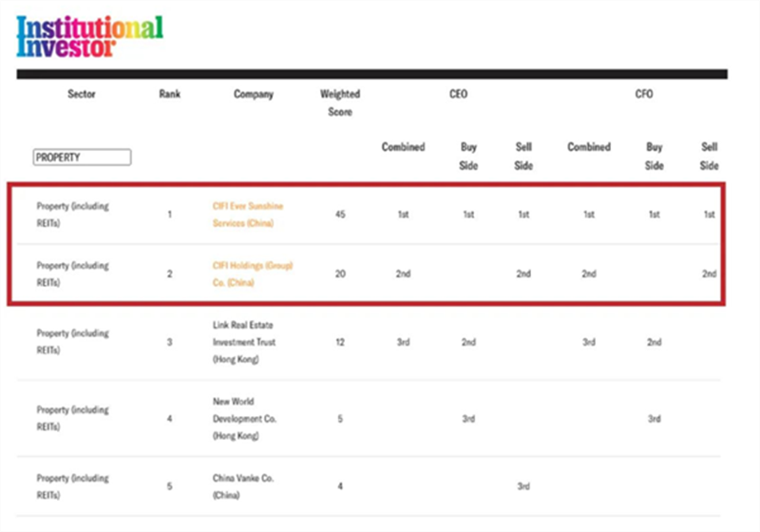Click the Rank column header
Image resolution: width=760 pixels, height=532 pixels.
(x=170, y=94)
